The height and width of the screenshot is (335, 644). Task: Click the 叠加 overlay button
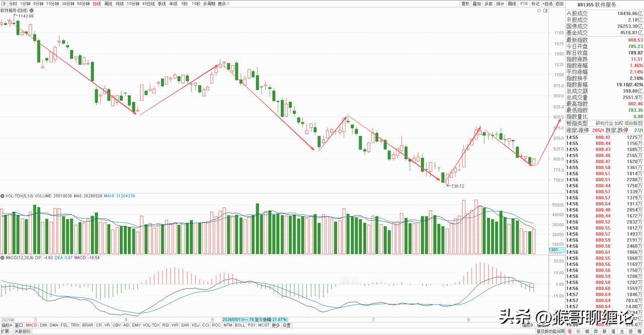[x=476, y=4]
